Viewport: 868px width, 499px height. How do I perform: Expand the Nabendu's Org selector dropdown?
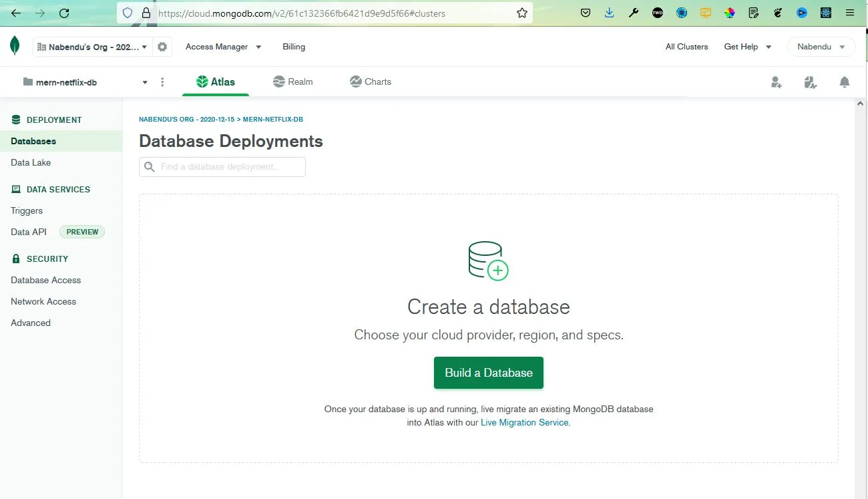click(92, 47)
